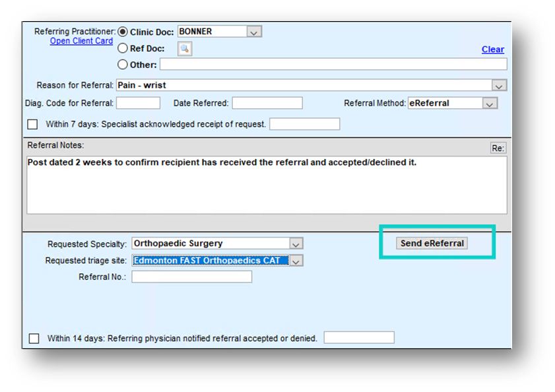Select the Ref Doc radio button

click(x=123, y=48)
